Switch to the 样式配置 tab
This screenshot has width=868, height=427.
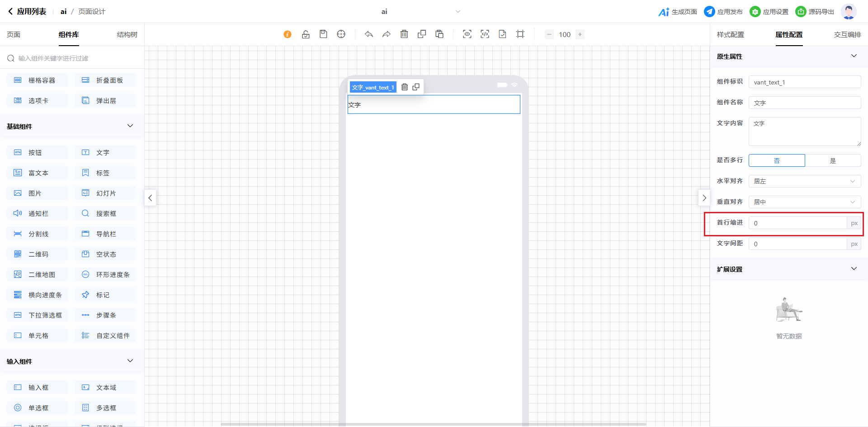pyautogui.click(x=730, y=35)
